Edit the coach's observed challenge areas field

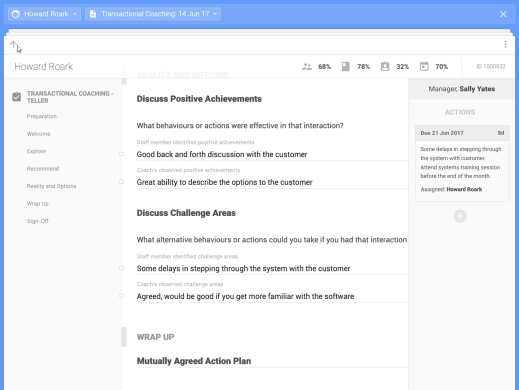click(272, 296)
